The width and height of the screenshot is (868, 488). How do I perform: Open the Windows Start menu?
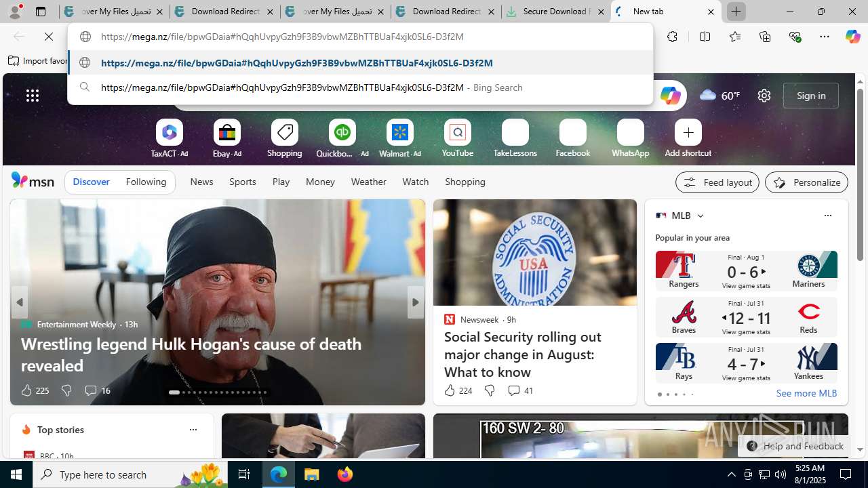[x=16, y=474]
